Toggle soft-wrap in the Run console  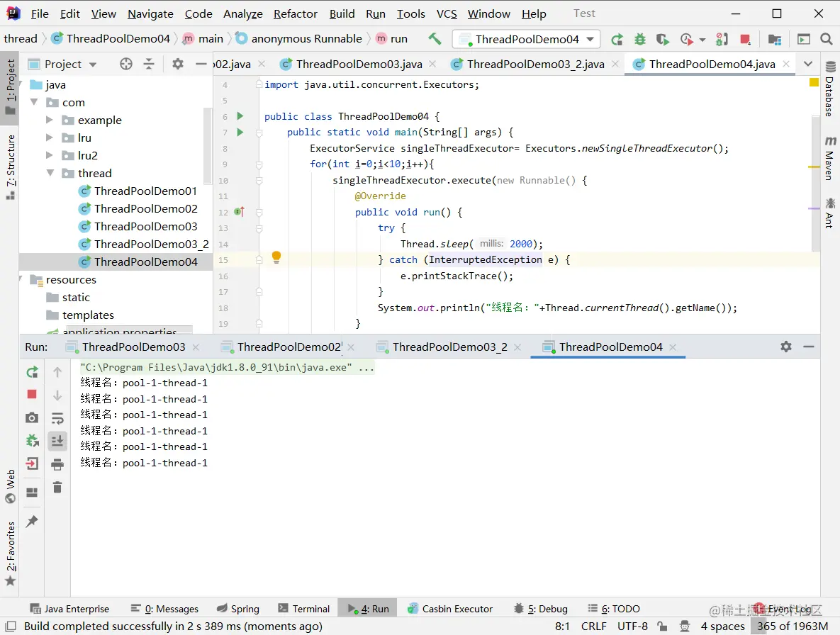tap(57, 417)
